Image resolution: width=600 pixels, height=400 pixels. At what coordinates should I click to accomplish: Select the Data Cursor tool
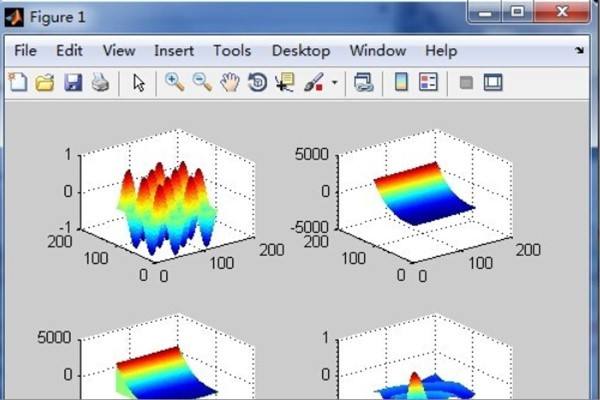[285, 82]
